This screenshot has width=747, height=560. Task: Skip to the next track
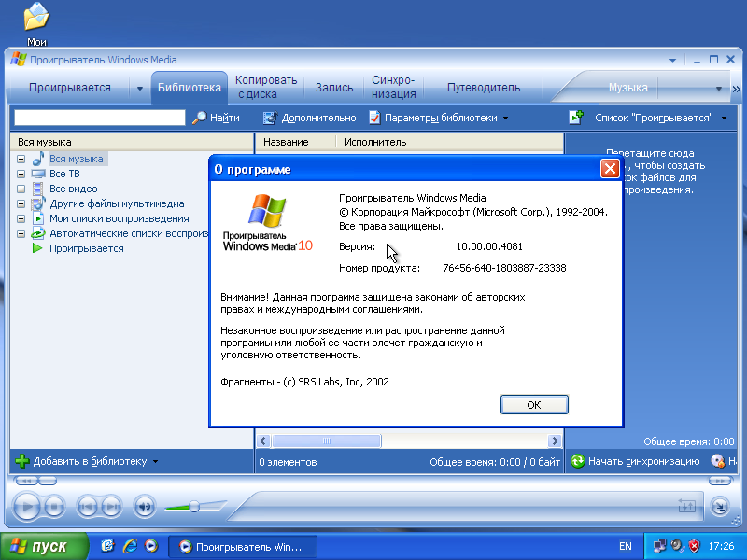[111, 507]
